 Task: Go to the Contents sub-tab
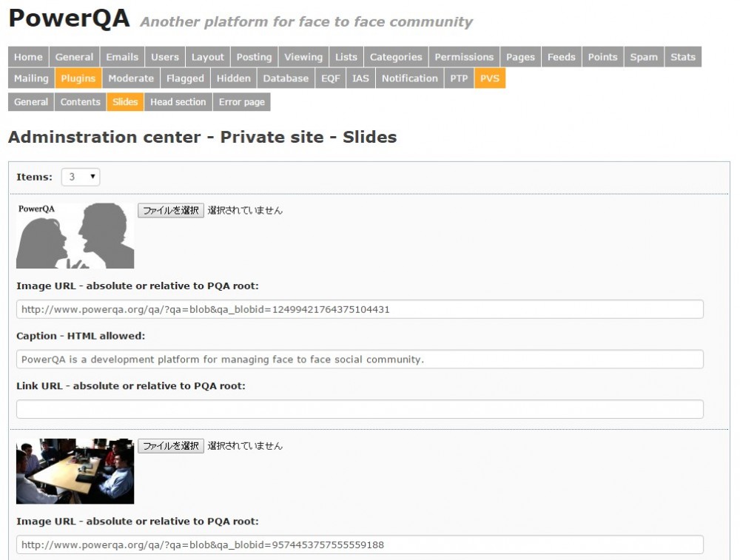pos(80,102)
